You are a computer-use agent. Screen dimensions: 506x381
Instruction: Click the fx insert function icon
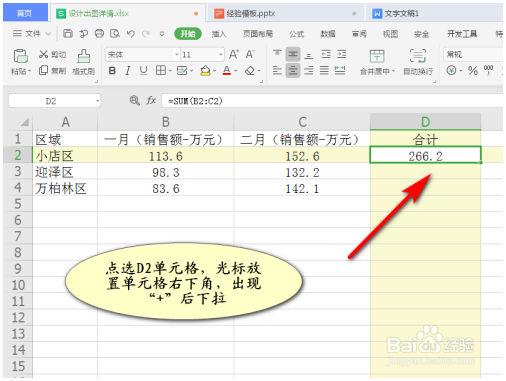point(151,100)
